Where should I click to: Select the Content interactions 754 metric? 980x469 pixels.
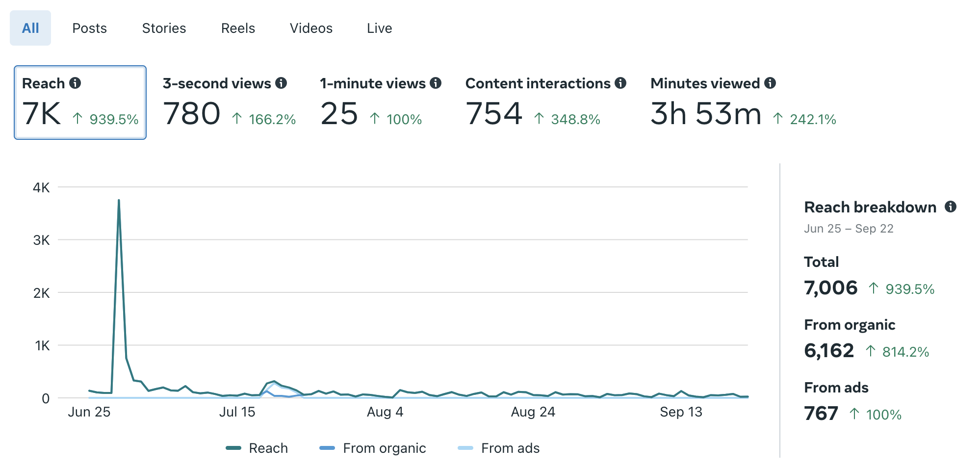(545, 103)
